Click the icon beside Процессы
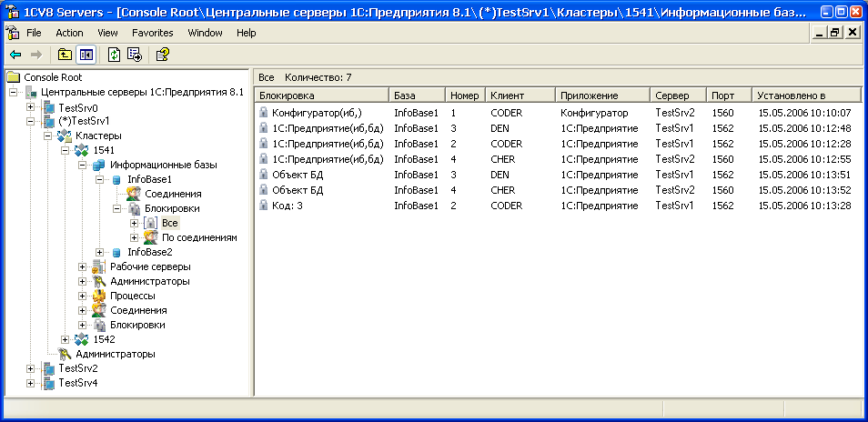 tap(98, 296)
